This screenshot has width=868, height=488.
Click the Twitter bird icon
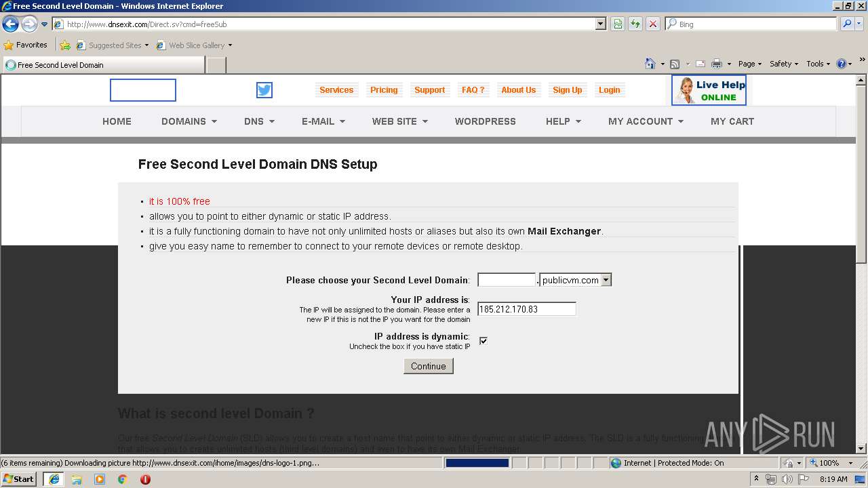coord(264,90)
